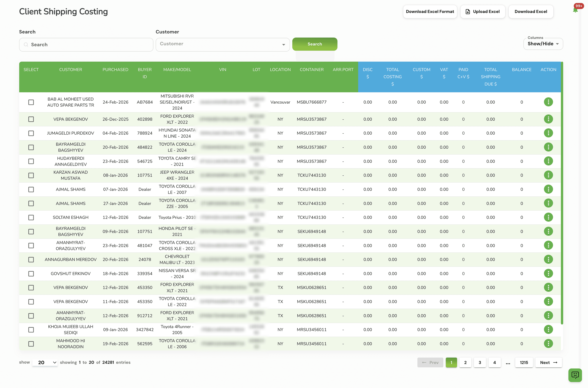This screenshot has height=388, width=588.
Task: Open the Show/Hide columns dropdown
Action: 543,44
